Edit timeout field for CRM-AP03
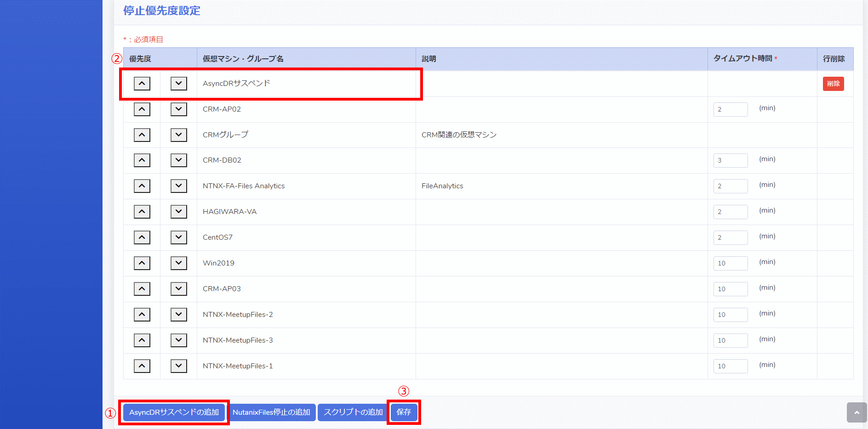868x429 pixels. click(731, 289)
